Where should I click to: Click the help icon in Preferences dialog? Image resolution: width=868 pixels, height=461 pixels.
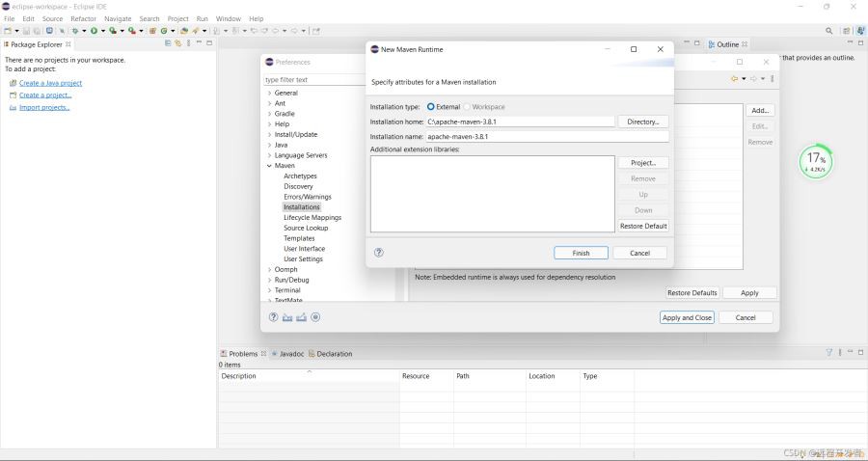tap(273, 317)
